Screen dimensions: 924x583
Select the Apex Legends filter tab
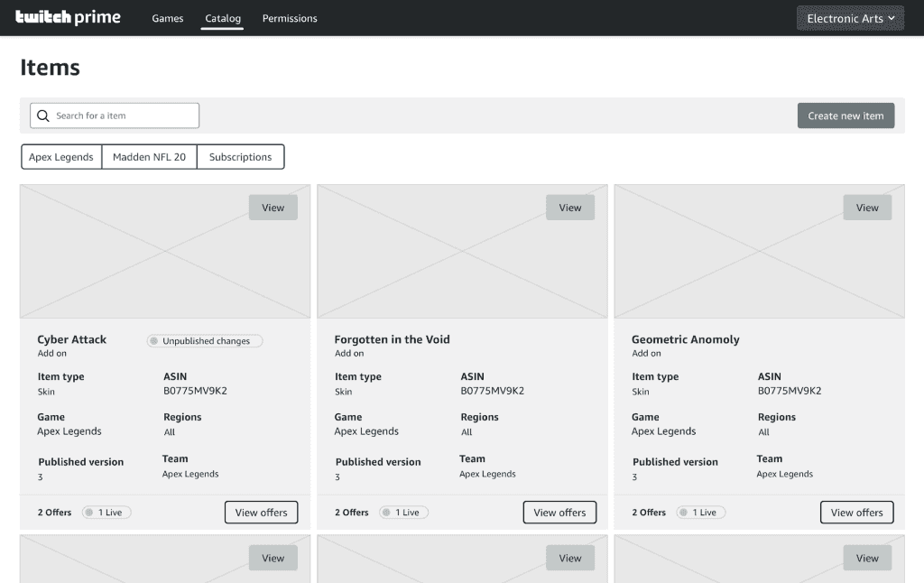pyautogui.click(x=61, y=157)
